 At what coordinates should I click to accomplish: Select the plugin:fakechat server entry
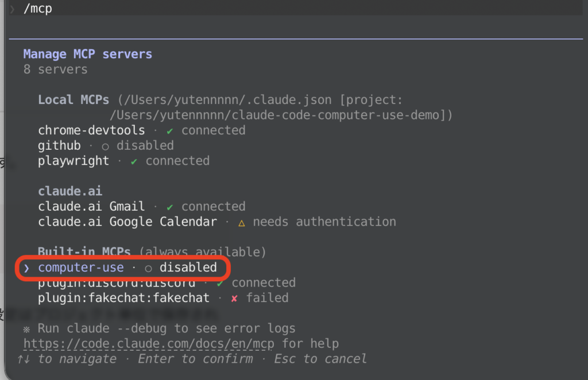pos(114,298)
